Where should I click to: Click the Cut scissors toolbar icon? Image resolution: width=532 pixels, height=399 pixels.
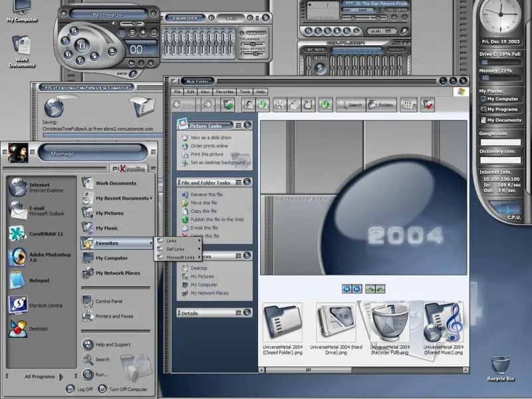(279, 104)
